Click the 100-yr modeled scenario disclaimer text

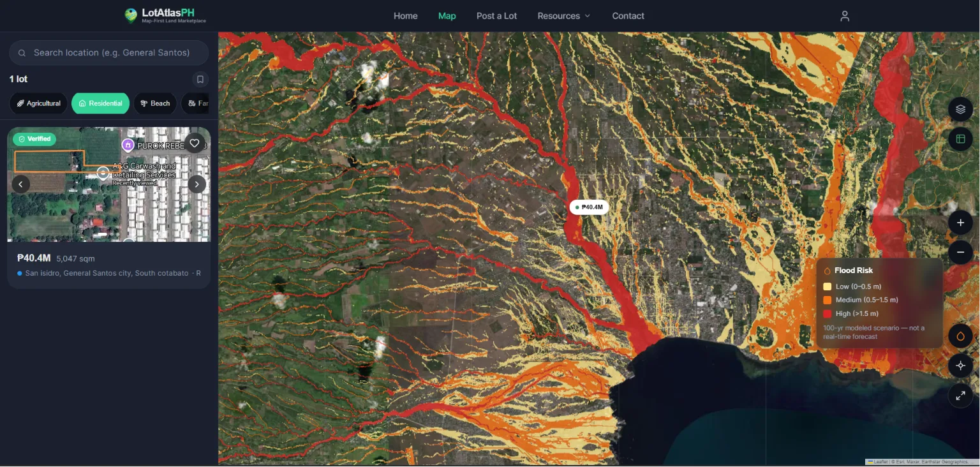click(873, 332)
